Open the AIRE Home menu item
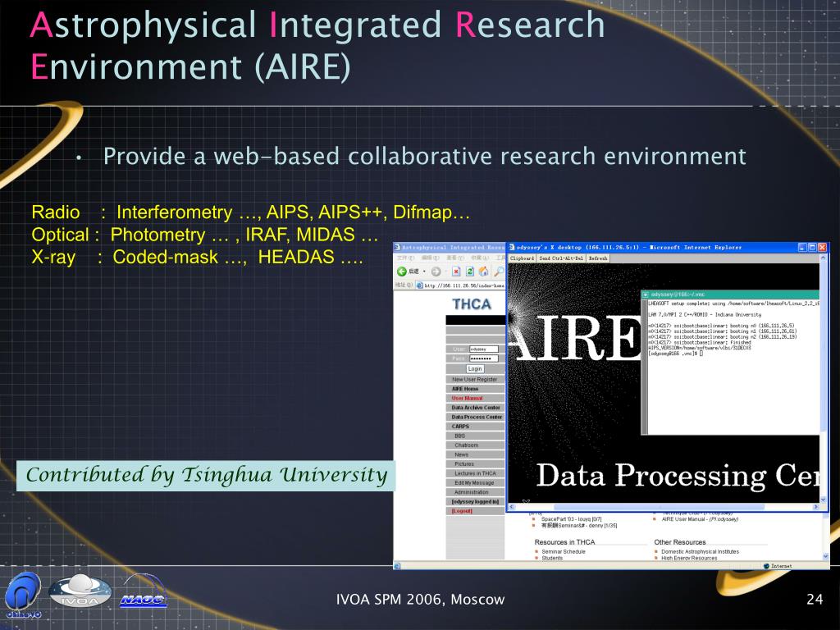 tap(465, 389)
